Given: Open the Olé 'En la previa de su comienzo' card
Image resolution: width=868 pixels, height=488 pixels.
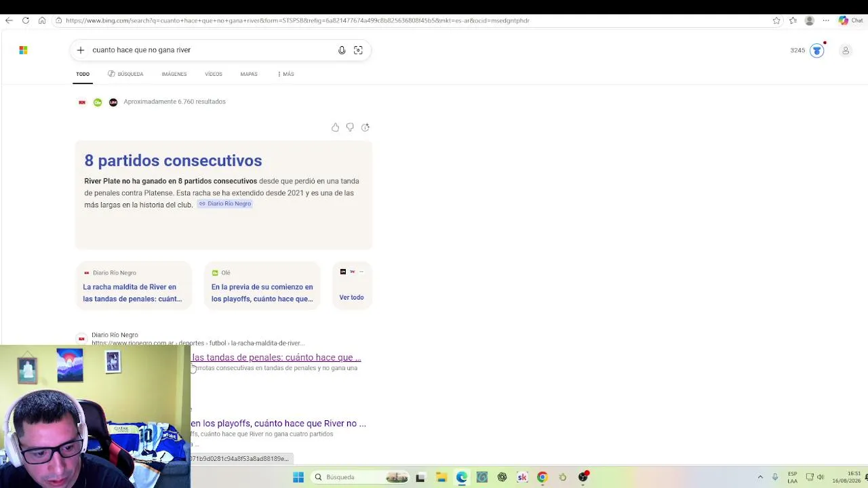Looking at the screenshot, I should point(262,285).
